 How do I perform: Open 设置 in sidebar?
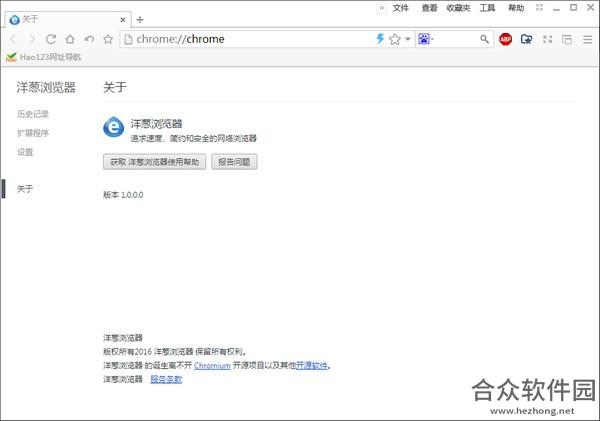point(25,152)
